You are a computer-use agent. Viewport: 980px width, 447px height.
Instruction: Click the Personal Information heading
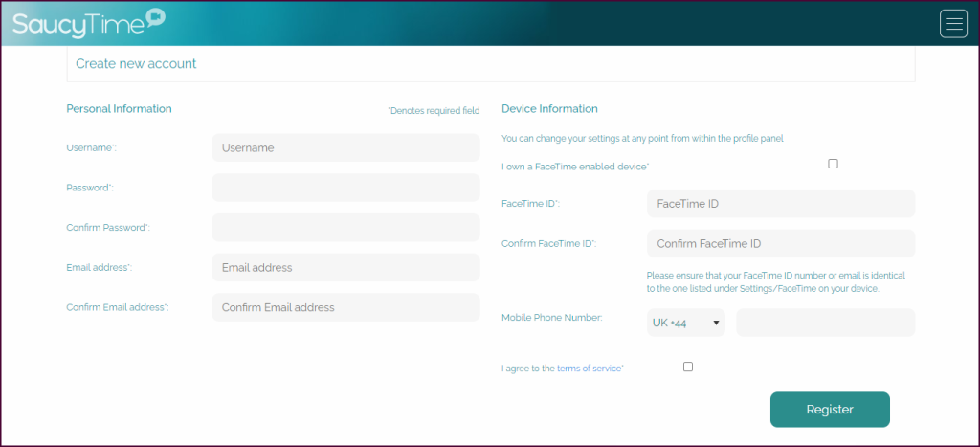[x=119, y=109]
